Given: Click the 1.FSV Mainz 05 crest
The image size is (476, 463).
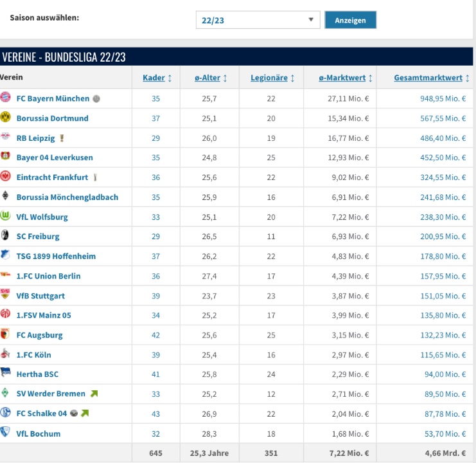Looking at the screenshot, I should tap(6, 314).
